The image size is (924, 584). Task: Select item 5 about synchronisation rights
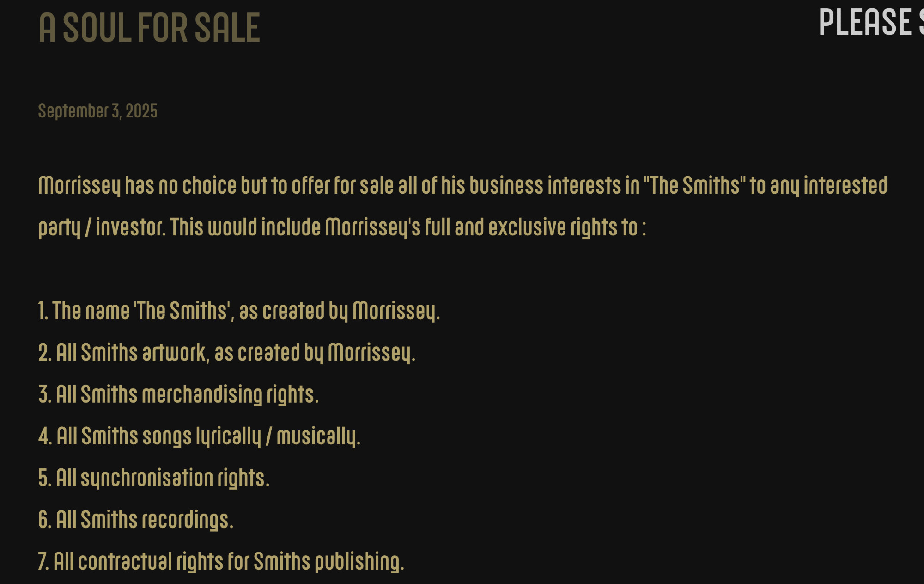(x=153, y=478)
